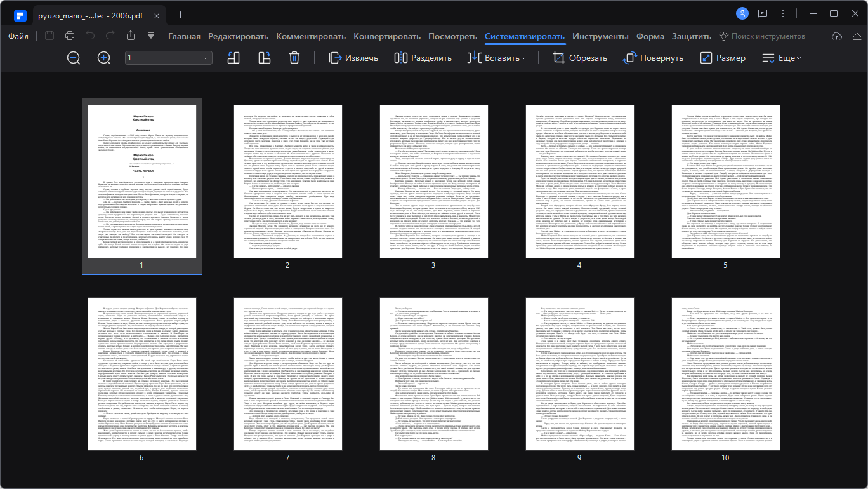Click the print icon in title toolbar
Viewport: 868px width, 489px height.
click(70, 36)
